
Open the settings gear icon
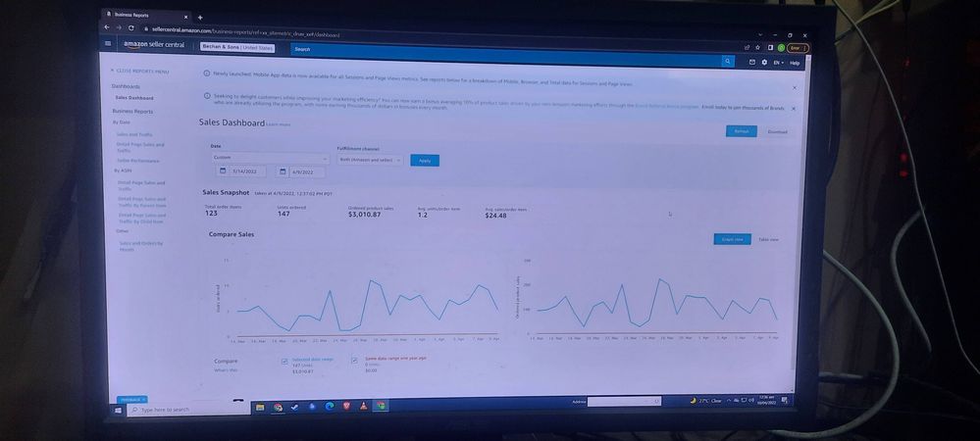point(764,63)
